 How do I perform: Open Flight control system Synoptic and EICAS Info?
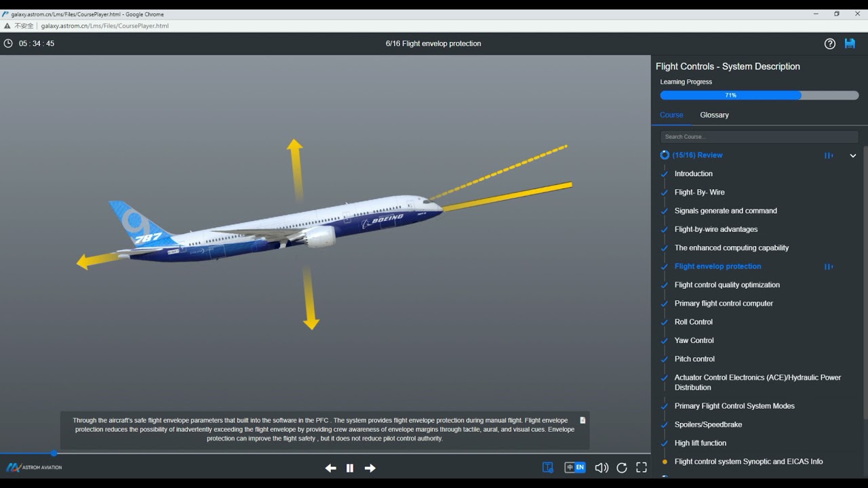[749, 462]
